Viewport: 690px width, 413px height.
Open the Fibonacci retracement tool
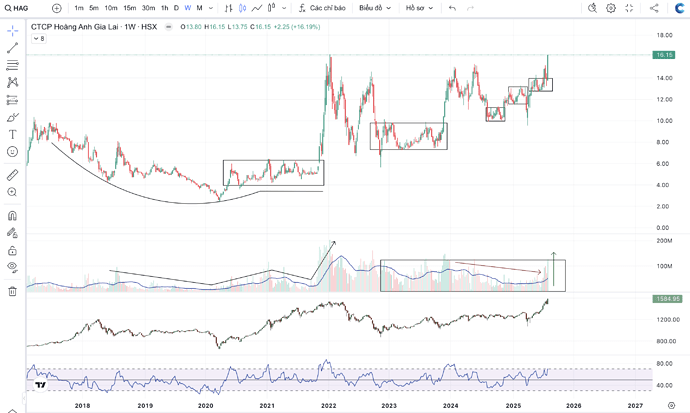click(12, 65)
